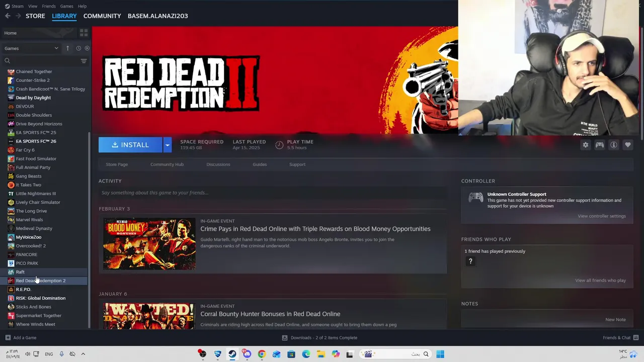This screenshot has height=362, width=644.
Task: Add game to favorites heart icon
Action: [x=627, y=145]
